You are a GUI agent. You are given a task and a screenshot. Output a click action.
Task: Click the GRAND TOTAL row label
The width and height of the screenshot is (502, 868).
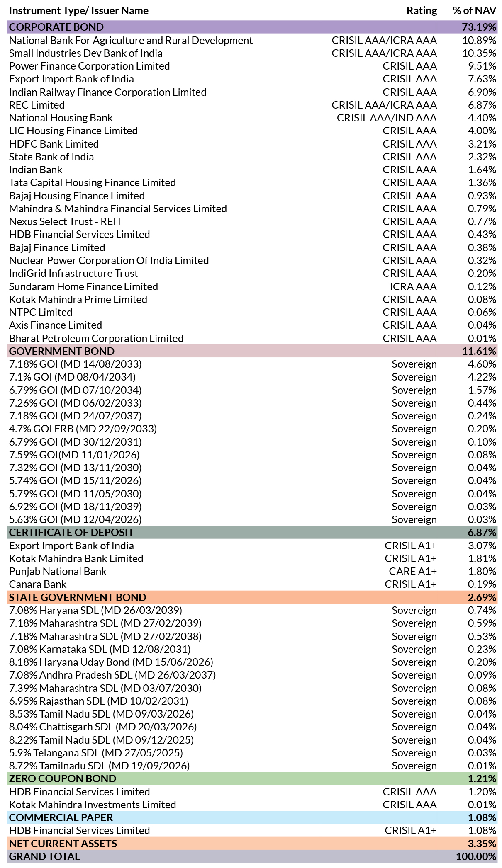(x=44, y=856)
